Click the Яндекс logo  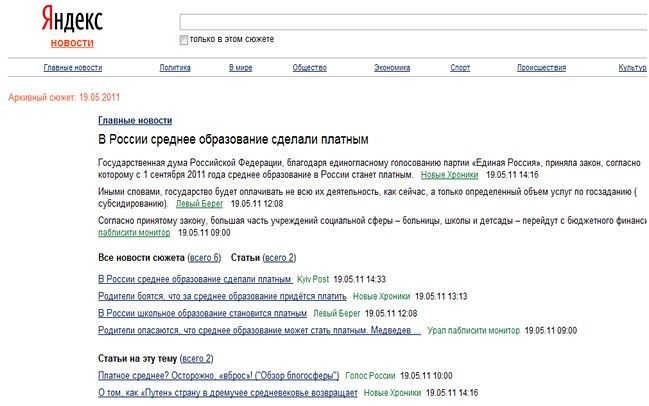[x=72, y=19]
